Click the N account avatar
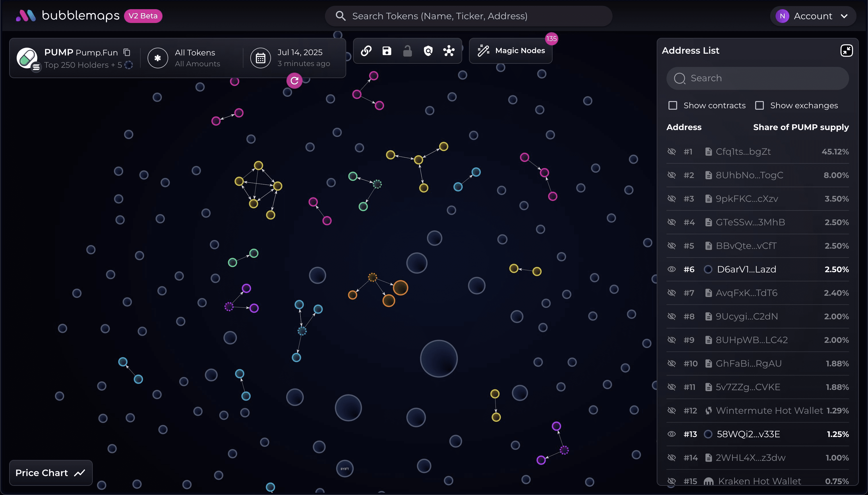The height and width of the screenshot is (495, 868). pyautogui.click(x=782, y=16)
